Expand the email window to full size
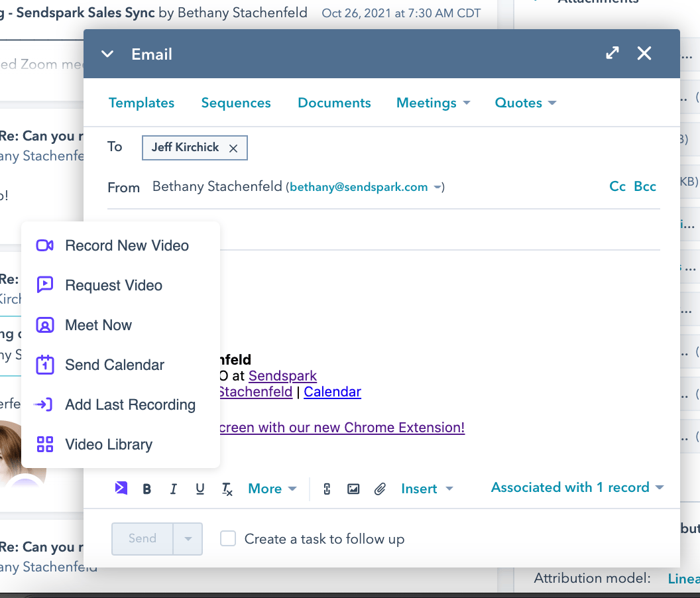Viewport: 700px width, 598px height. pyautogui.click(x=612, y=53)
